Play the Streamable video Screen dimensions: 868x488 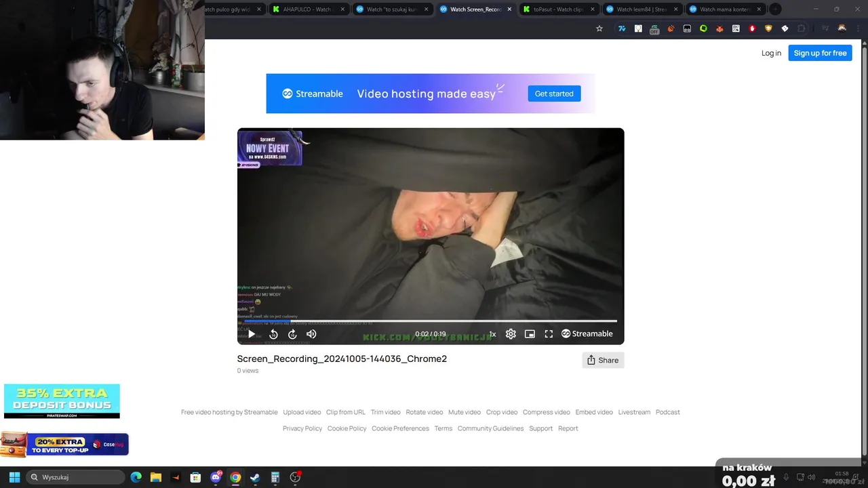252,334
